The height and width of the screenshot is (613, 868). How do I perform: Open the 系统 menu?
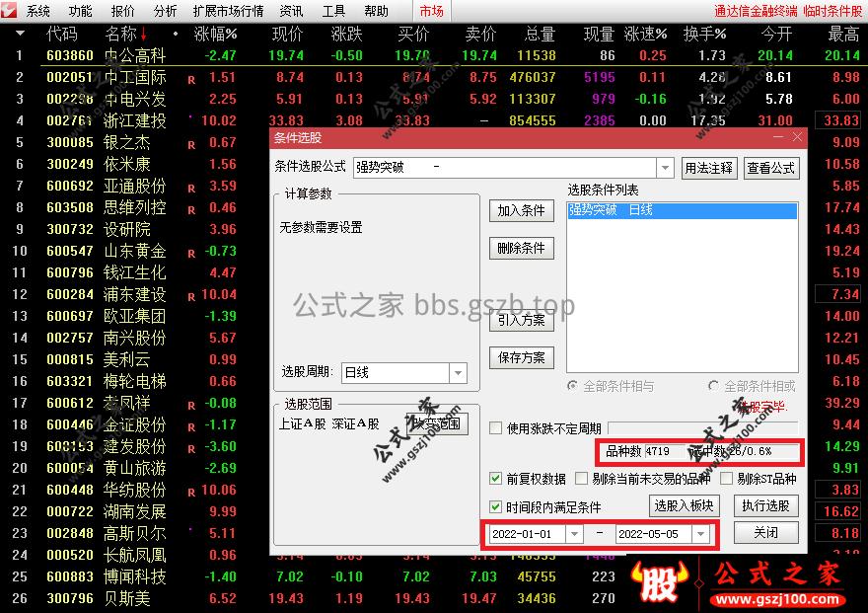click(37, 11)
